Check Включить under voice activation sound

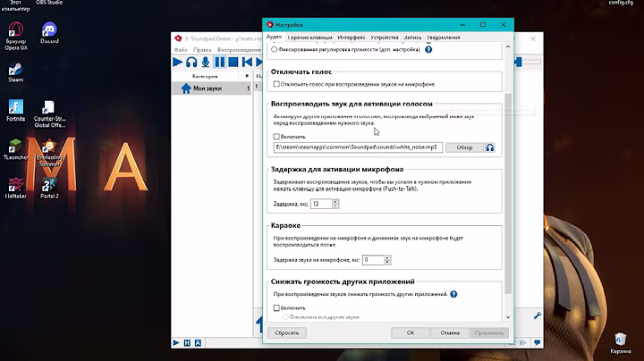(276, 137)
